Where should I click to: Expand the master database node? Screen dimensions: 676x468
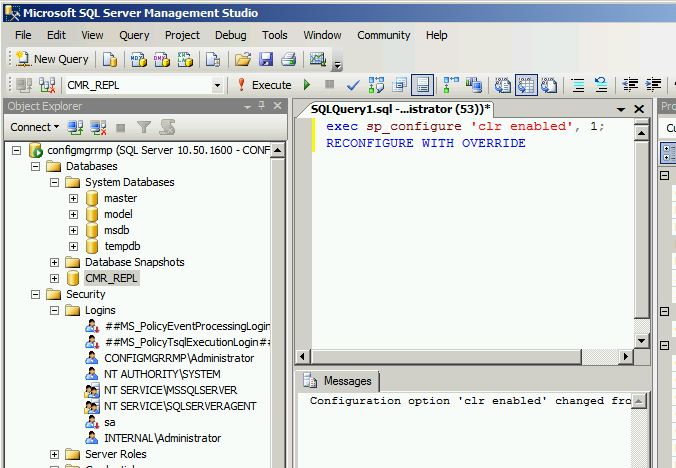point(73,198)
